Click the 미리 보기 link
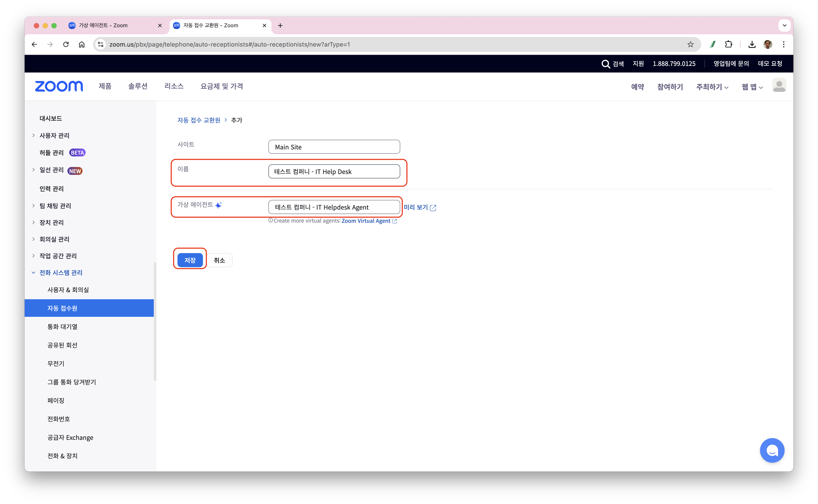Screen dimensions: 818x504 420,207
